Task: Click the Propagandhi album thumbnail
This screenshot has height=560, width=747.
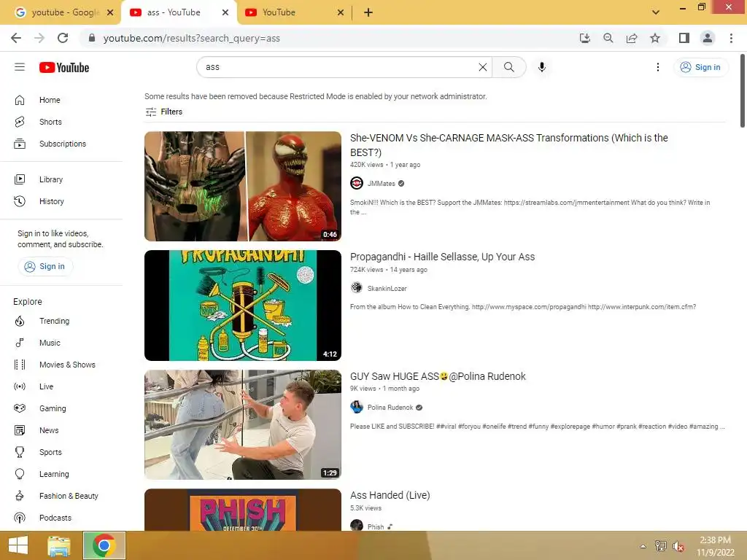Action: click(x=243, y=306)
